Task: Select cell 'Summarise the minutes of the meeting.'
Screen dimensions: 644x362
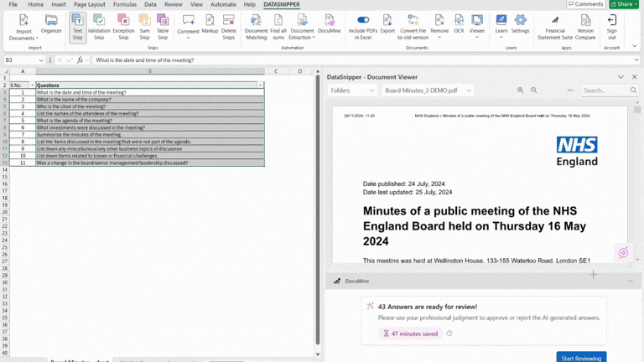Action: coord(150,135)
